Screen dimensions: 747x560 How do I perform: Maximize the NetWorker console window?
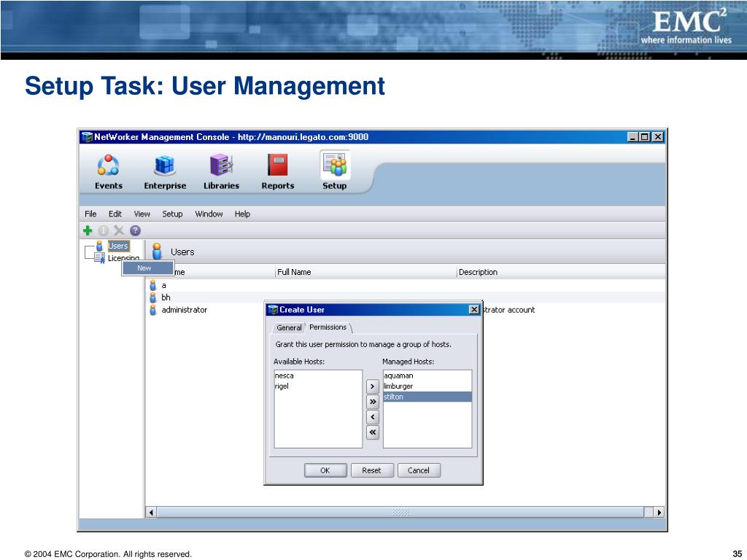[645, 137]
